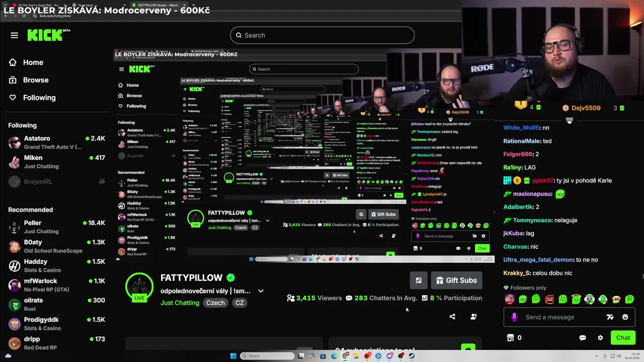Screen dimensions: 644x362
Task: Click the FATTYPILLOW live avatar
Action: pos(139,288)
